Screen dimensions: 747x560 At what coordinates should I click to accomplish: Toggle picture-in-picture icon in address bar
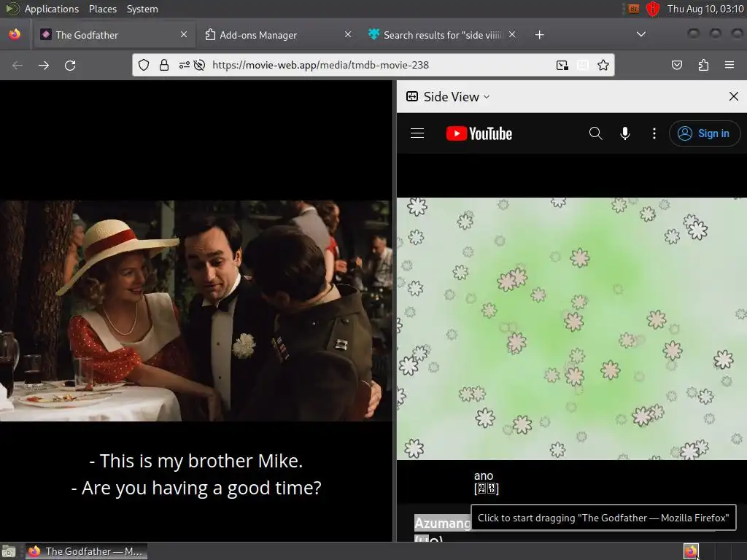(562, 65)
